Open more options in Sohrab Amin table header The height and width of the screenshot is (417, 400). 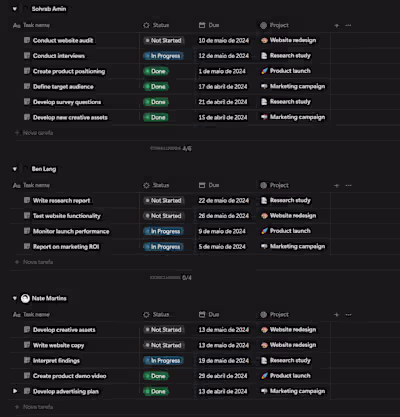(348, 25)
